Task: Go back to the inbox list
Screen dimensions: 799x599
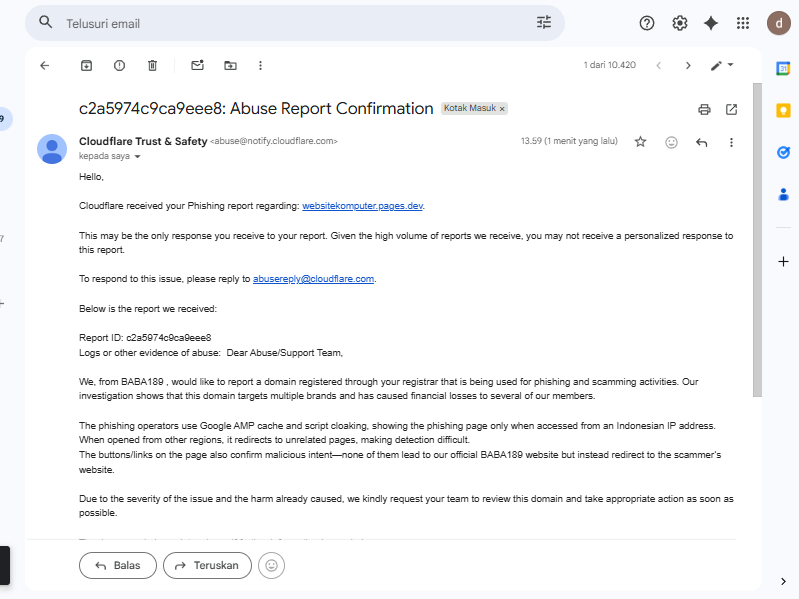Action: point(45,65)
